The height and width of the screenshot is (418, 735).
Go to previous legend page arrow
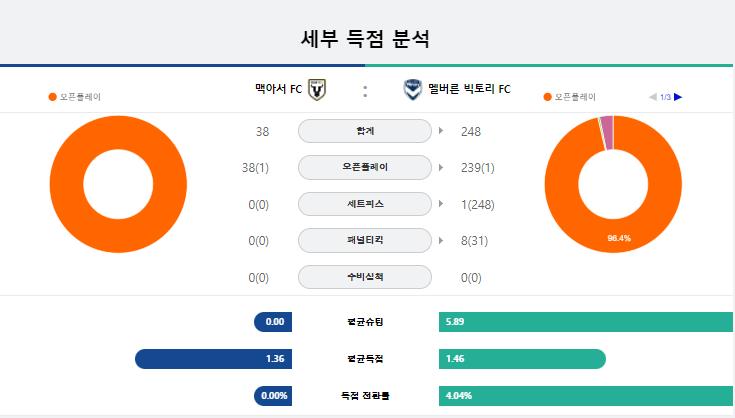(x=652, y=97)
